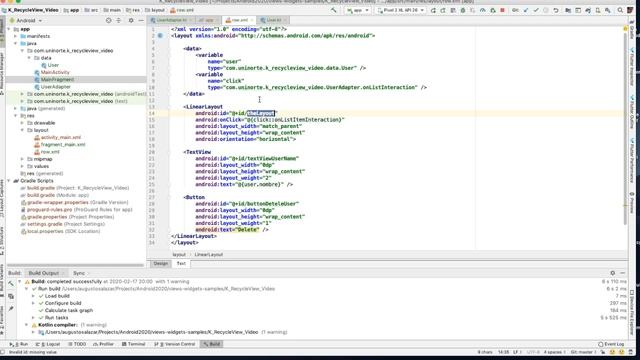
Task: Click the pin icon in Build panel
Action: (11, 309)
